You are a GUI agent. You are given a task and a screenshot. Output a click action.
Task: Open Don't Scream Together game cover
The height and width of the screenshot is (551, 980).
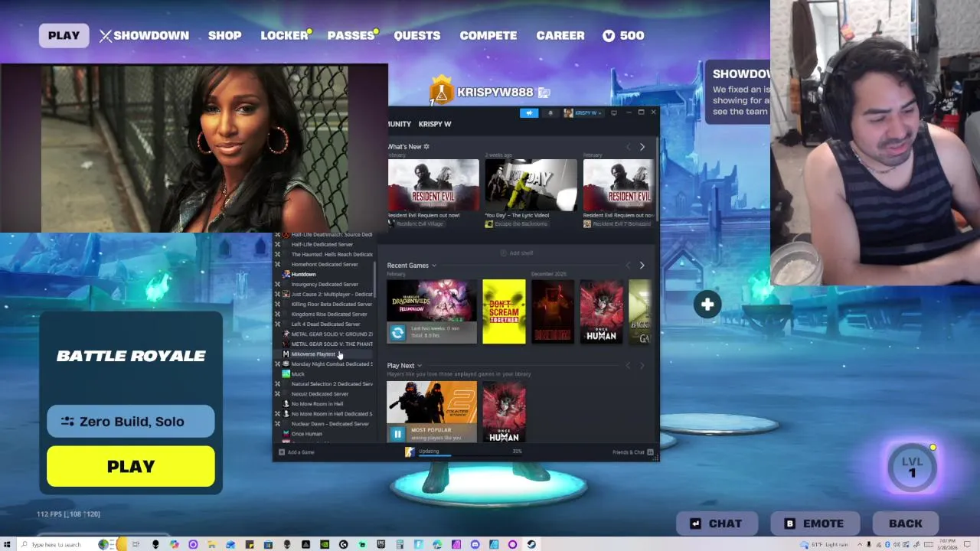click(504, 311)
